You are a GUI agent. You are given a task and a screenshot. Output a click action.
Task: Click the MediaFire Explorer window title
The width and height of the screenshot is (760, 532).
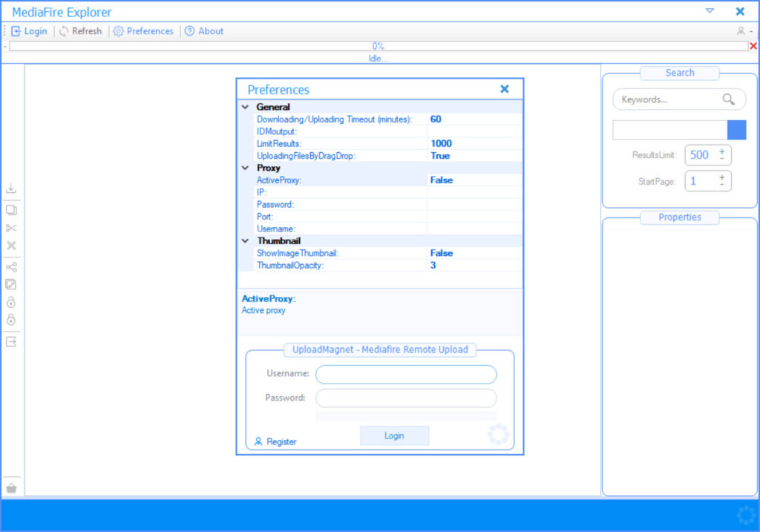click(62, 12)
